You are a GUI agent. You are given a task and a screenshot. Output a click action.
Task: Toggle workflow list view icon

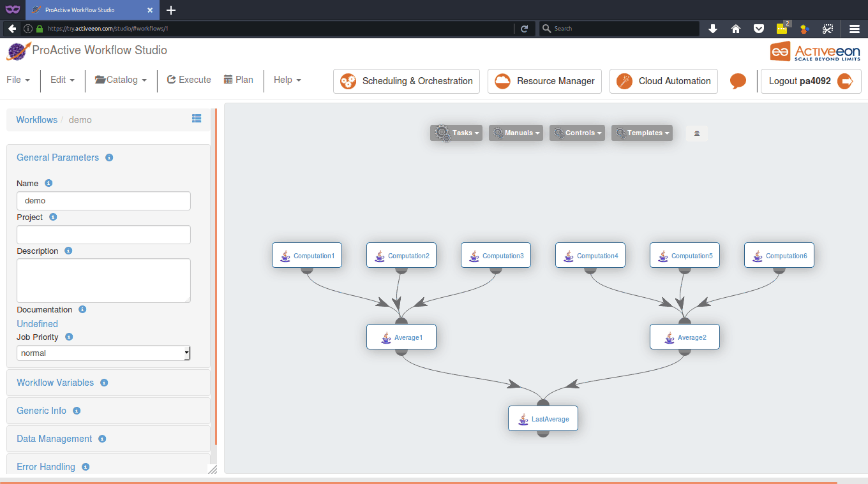197,119
